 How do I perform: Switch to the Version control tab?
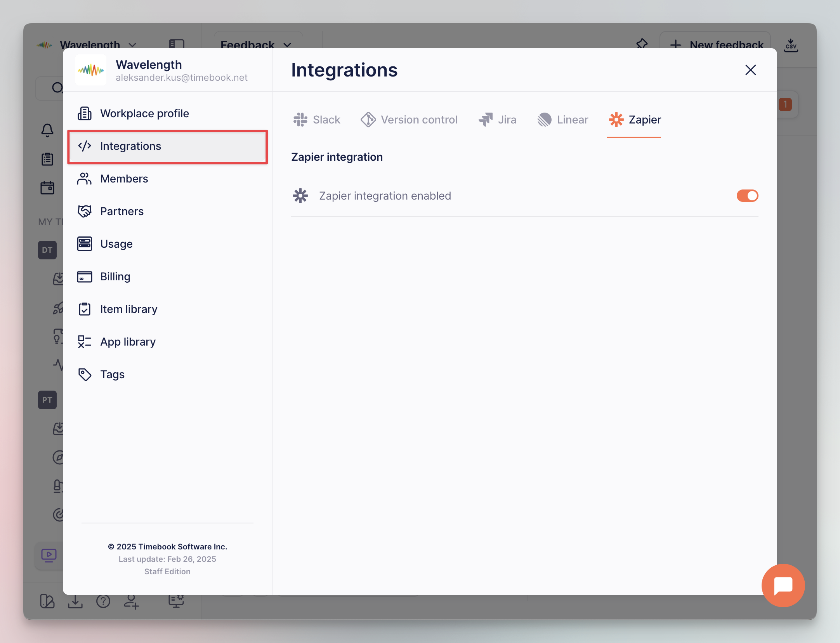tap(409, 120)
